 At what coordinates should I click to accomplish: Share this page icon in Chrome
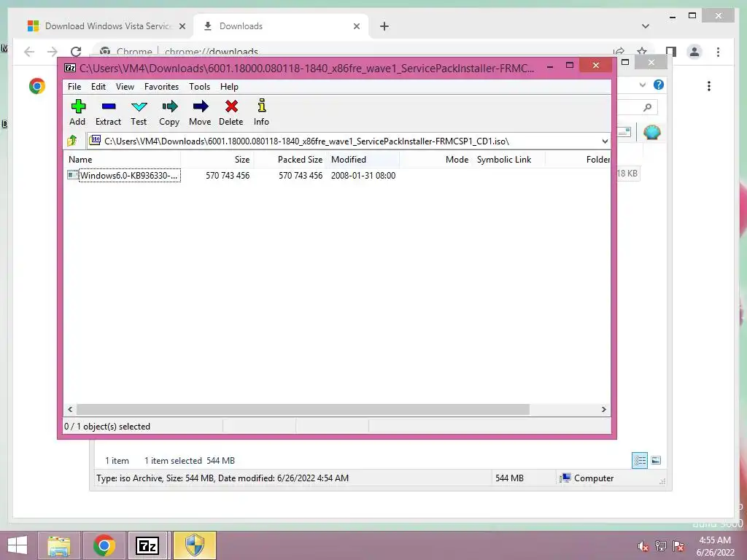[x=619, y=52]
